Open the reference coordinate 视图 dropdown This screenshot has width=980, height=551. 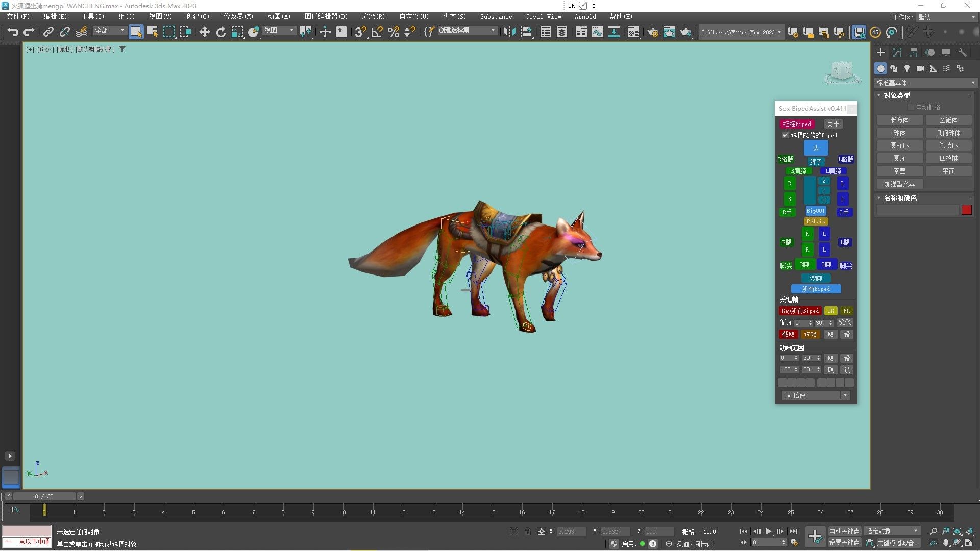[279, 31]
